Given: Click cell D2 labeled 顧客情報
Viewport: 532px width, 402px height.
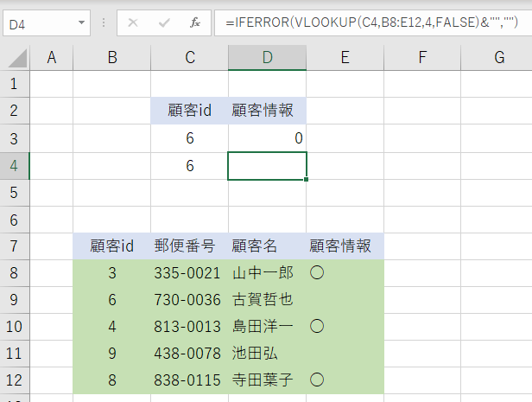Looking at the screenshot, I should pyautogui.click(x=268, y=111).
